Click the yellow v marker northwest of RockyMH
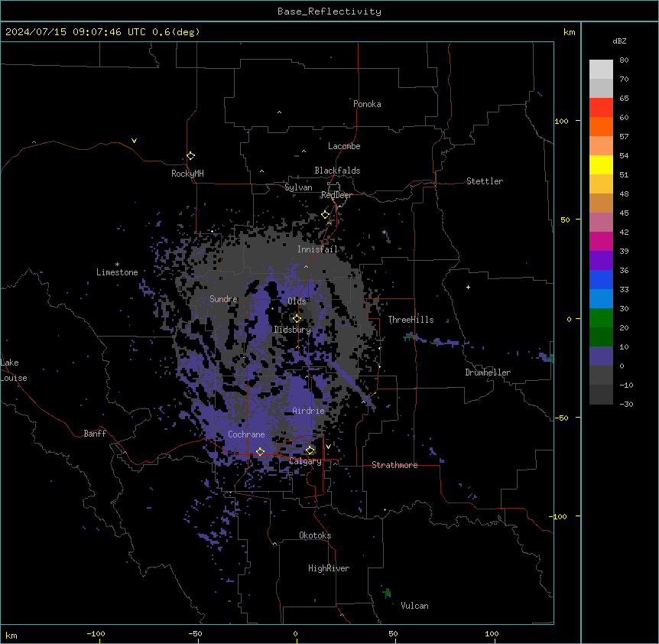This screenshot has width=659, height=644. click(134, 141)
